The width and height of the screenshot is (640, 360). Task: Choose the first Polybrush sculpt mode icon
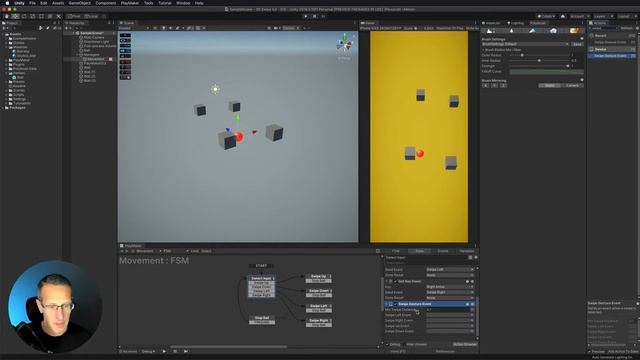click(x=490, y=31)
